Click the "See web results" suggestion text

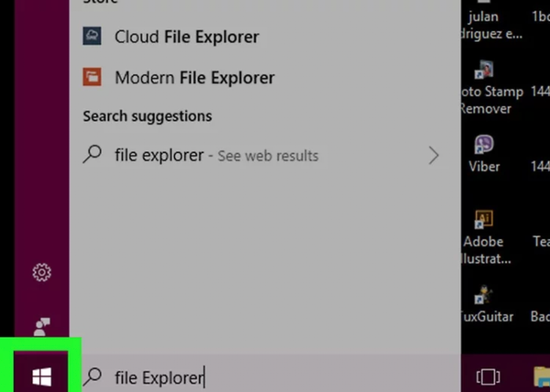pyautogui.click(x=268, y=156)
